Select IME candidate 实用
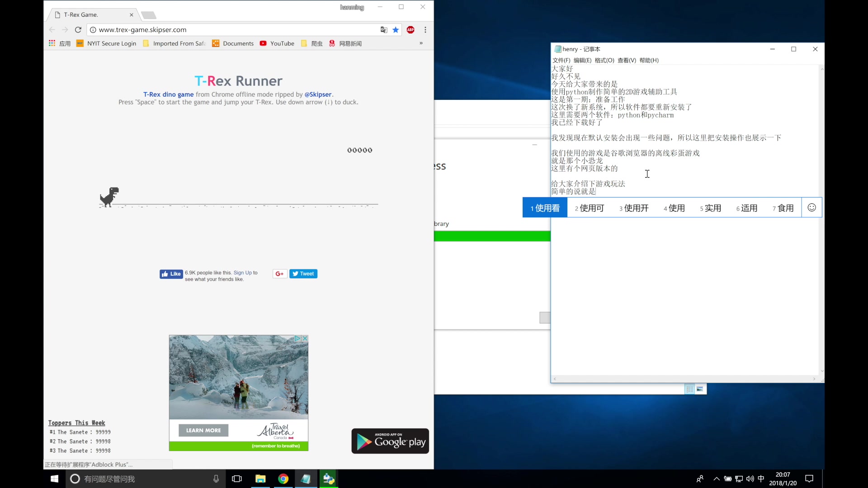 point(710,208)
